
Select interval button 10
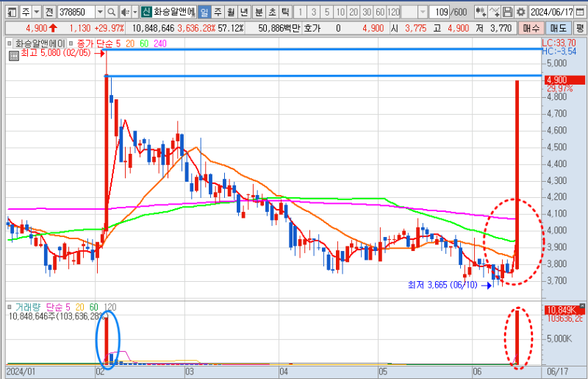click(x=340, y=12)
